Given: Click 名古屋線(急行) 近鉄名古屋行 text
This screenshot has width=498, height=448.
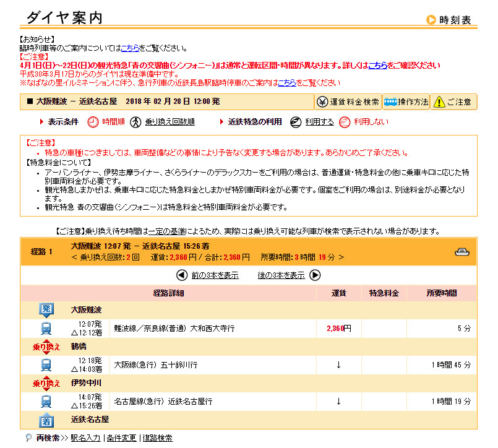Looking at the screenshot, I should (163, 402).
